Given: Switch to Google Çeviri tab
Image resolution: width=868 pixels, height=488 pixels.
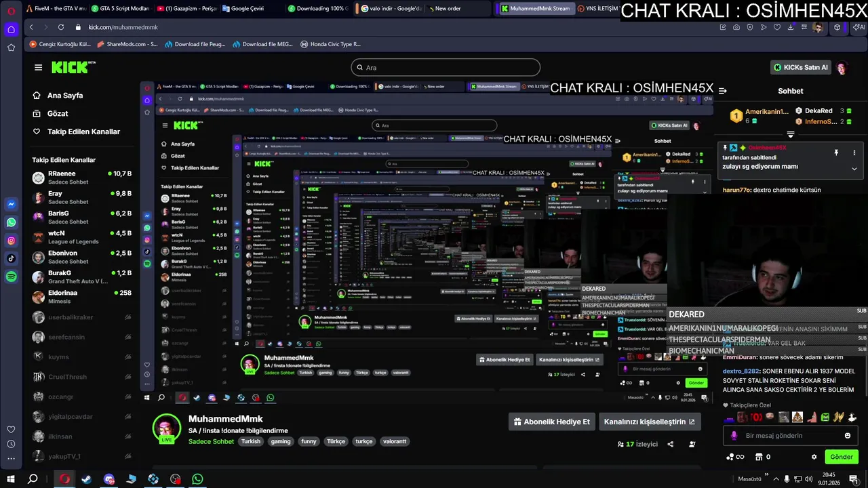Looking at the screenshot, I should point(250,9).
